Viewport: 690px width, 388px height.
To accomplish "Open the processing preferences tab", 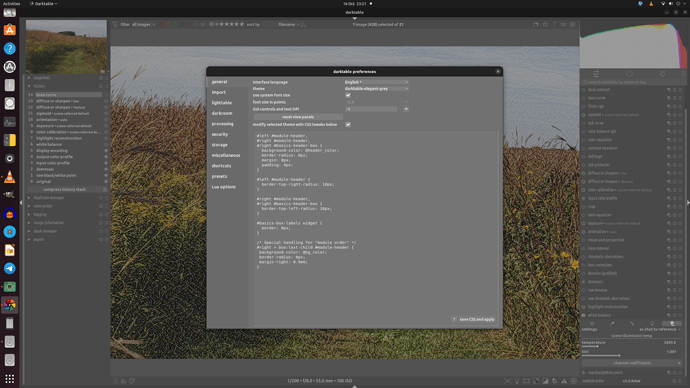I will tap(222, 124).
